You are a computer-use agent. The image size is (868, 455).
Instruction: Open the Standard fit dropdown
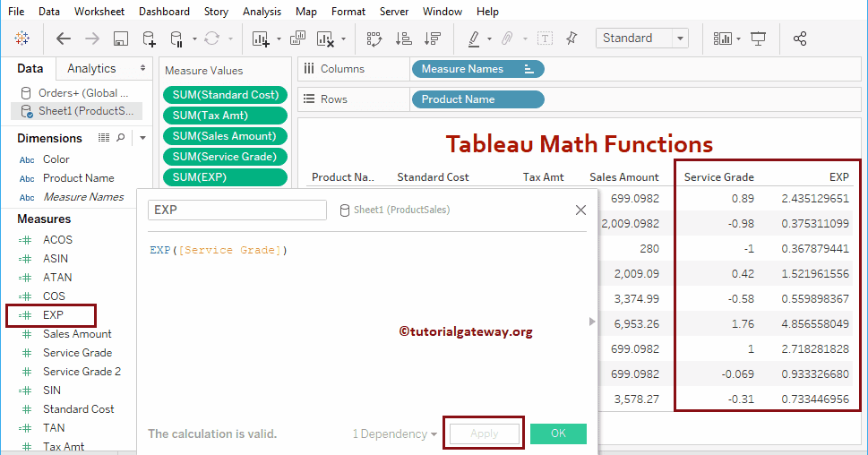[681, 39]
